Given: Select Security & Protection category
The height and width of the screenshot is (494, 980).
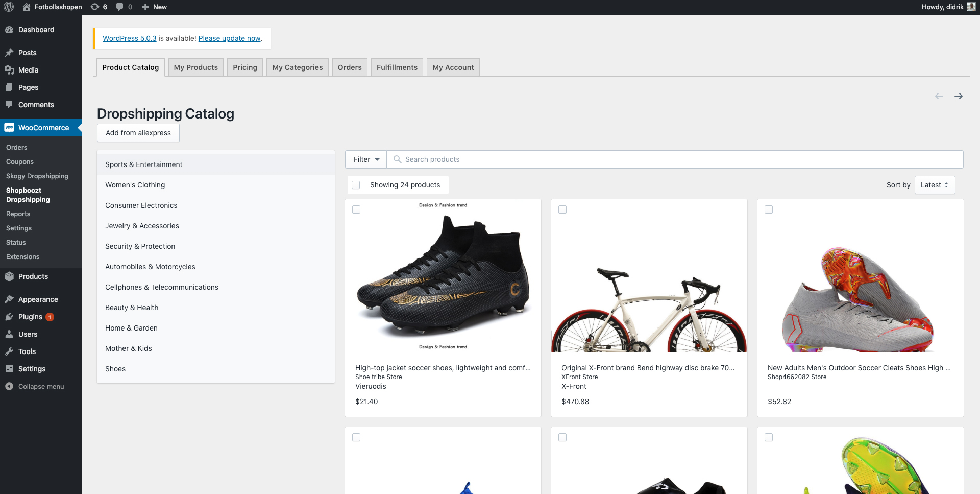Looking at the screenshot, I should pos(216,246).
